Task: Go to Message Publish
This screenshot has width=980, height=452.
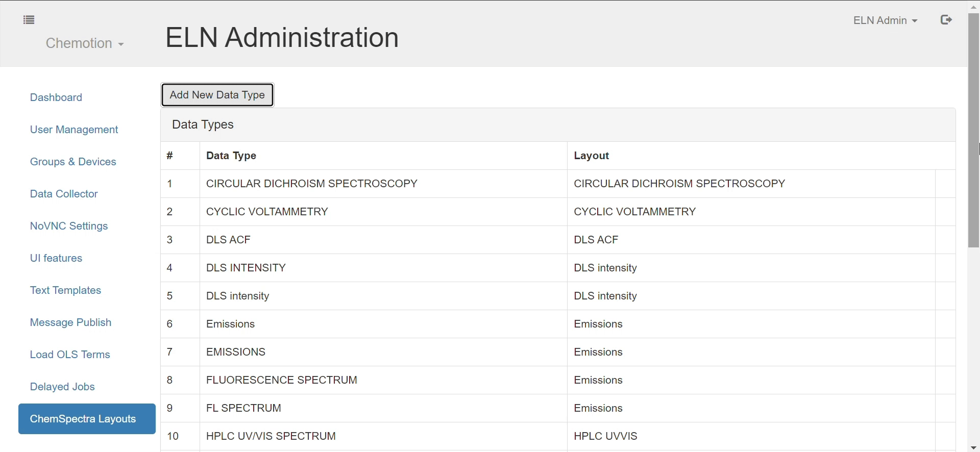Action: (70, 322)
